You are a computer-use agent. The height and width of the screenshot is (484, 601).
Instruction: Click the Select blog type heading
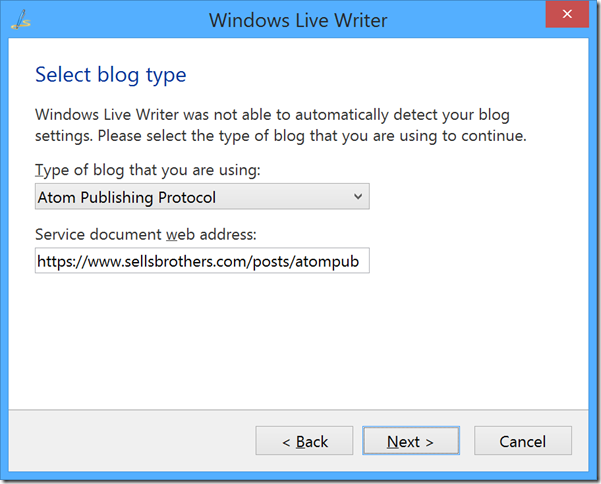point(111,75)
